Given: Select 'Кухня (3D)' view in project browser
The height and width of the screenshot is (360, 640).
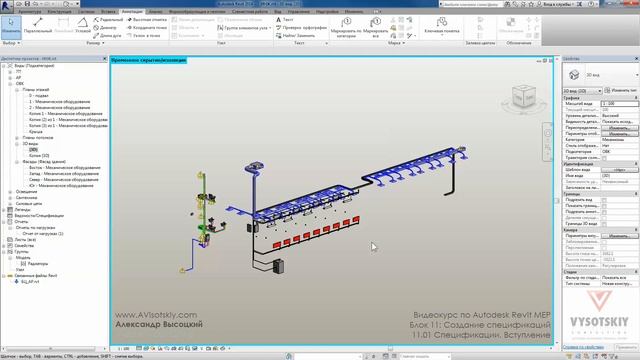Looking at the screenshot, I should 39,156.
